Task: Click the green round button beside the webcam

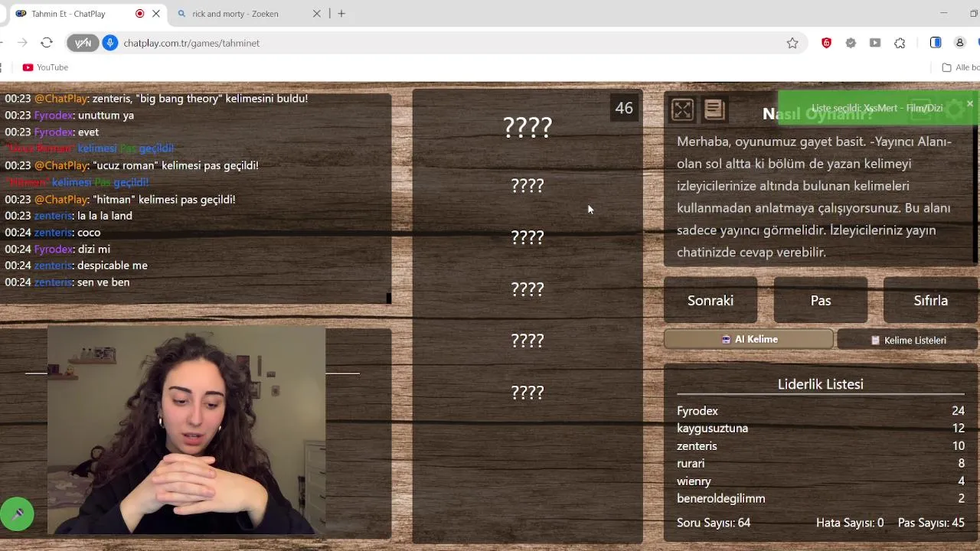Action: click(17, 514)
